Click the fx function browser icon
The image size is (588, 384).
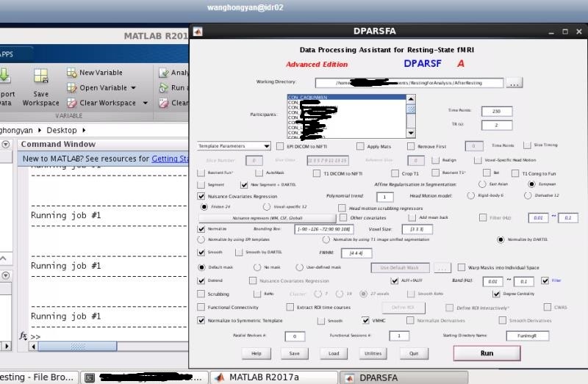coord(24,336)
